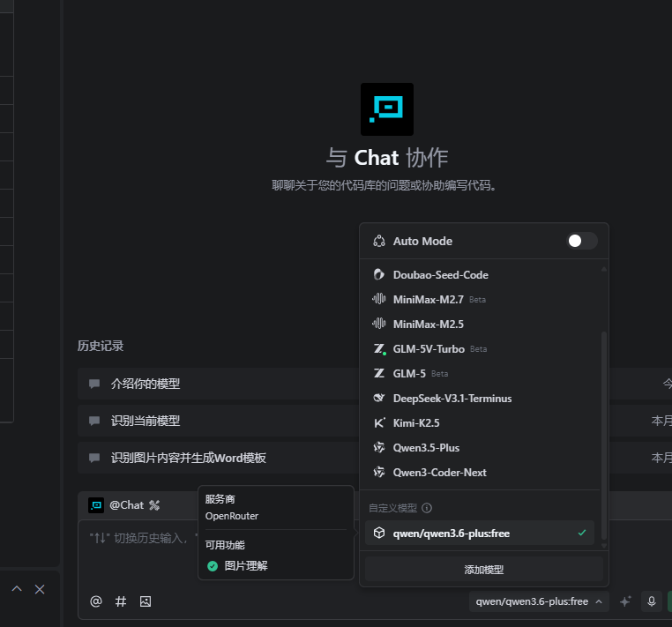Select Doubao-Seed-Code model

coord(440,275)
